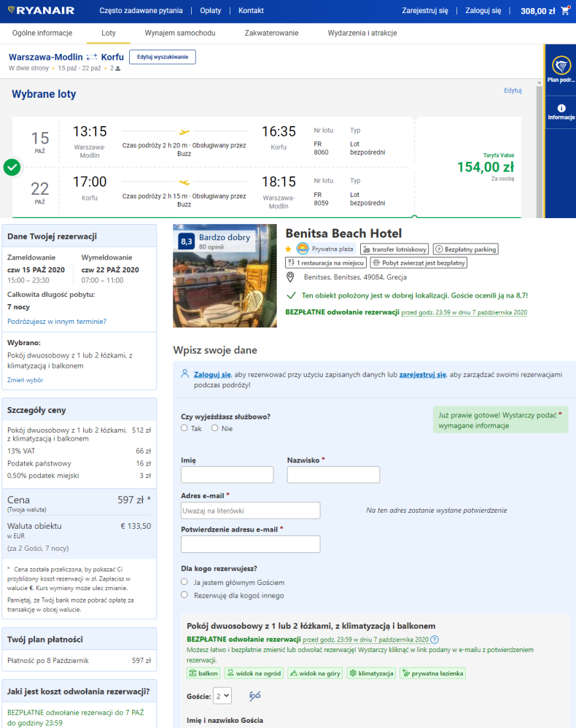Image resolution: width=576 pixels, height=728 pixels.
Task: Open the Ogólne informacje tab
Action: (x=42, y=33)
